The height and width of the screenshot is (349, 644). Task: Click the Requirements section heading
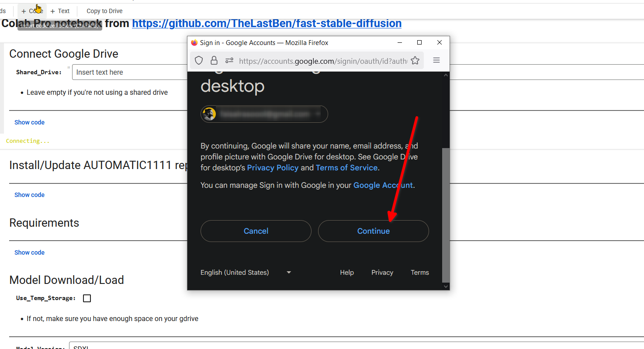coord(44,223)
